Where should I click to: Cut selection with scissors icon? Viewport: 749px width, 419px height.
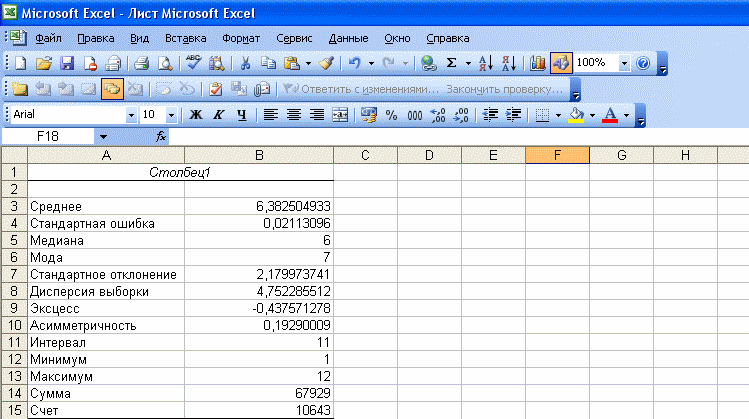click(x=245, y=63)
